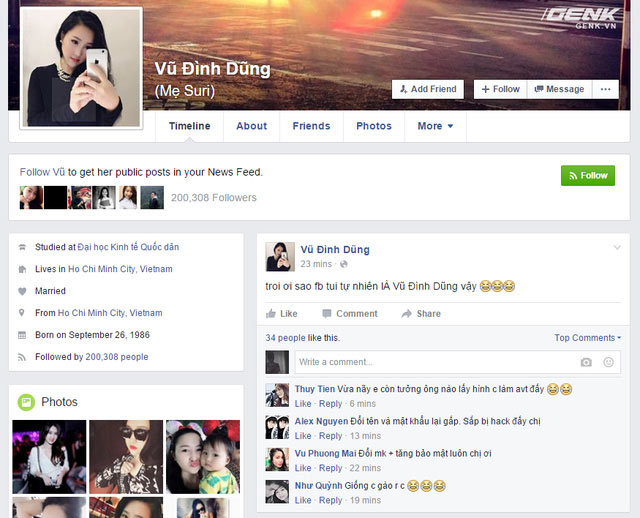Click the heart icon beside Married
640x518 pixels.
click(x=22, y=291)
